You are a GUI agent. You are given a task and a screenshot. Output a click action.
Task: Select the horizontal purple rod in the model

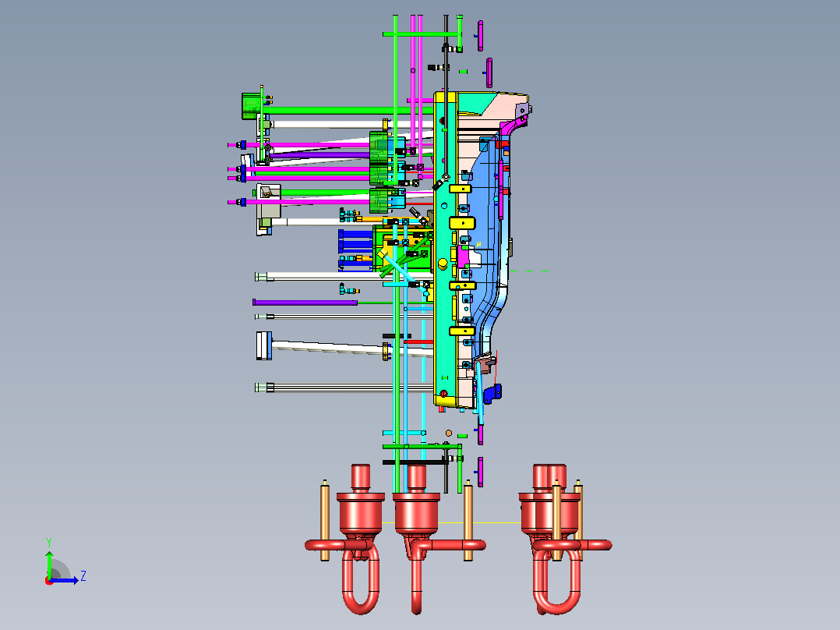(x=305, y=303)
